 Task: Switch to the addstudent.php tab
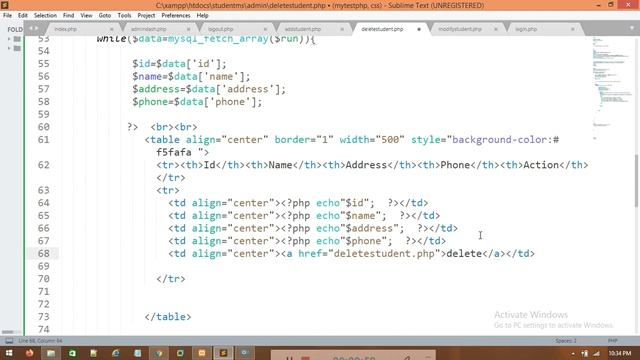coord(302,29)
